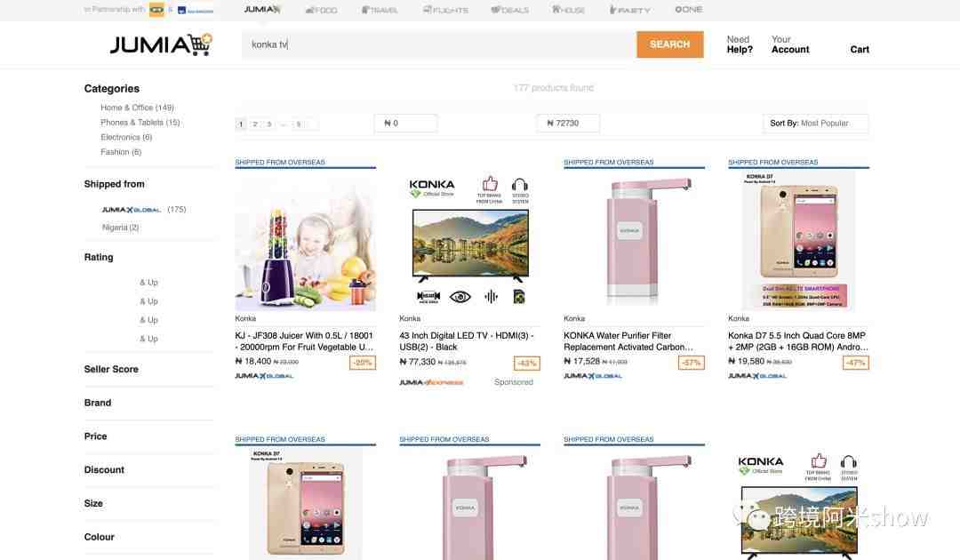Image resolution: width=960 pixels, height=560 pixels.
Task: Click the Sponsored label on the TV listing
Action: pos(514,382)
